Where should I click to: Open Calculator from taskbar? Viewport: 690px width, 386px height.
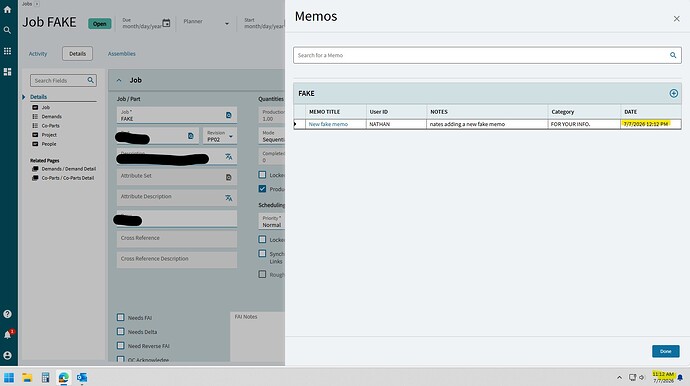click(45, 378)
